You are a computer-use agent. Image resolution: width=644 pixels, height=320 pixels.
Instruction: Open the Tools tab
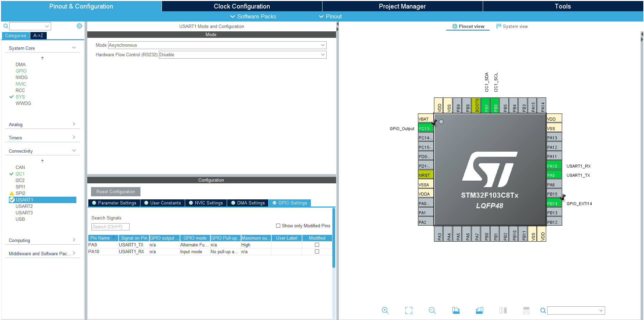(x=563, y=6)
